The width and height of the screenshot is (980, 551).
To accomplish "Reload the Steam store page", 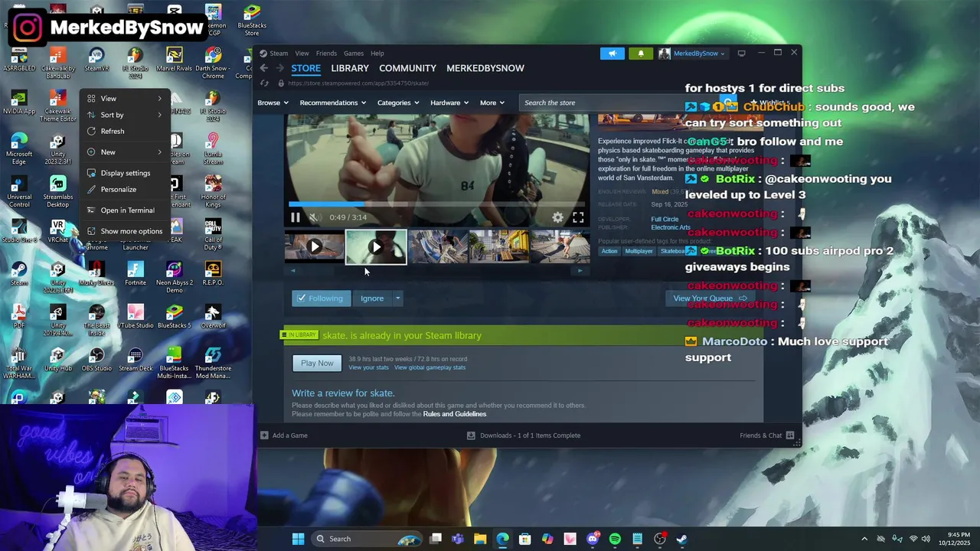I will [265, 83].
